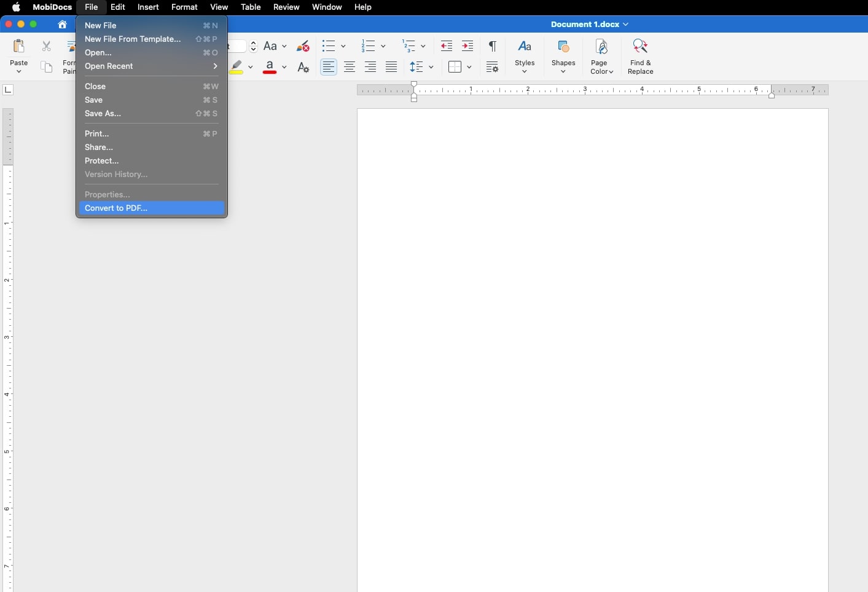Toggle justified text alignment
Screen dimensions: 868x592
(x=391, y=68)
